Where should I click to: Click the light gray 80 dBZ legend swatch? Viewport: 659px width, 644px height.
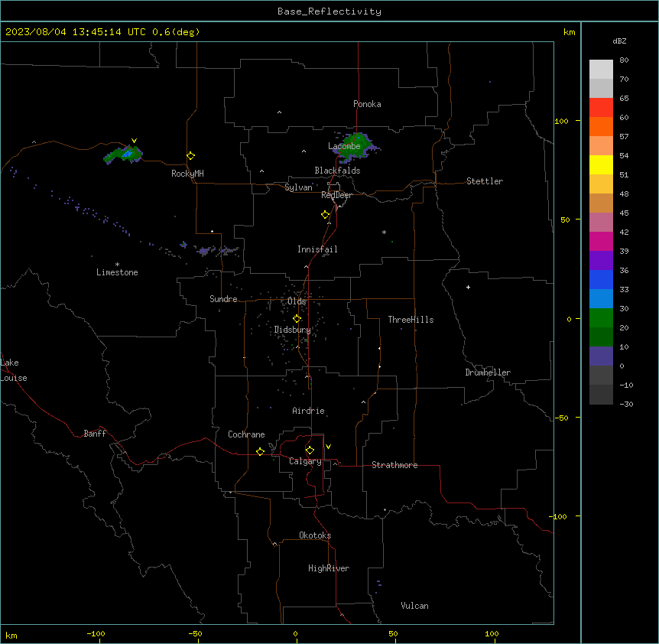(x=601, y=69)
